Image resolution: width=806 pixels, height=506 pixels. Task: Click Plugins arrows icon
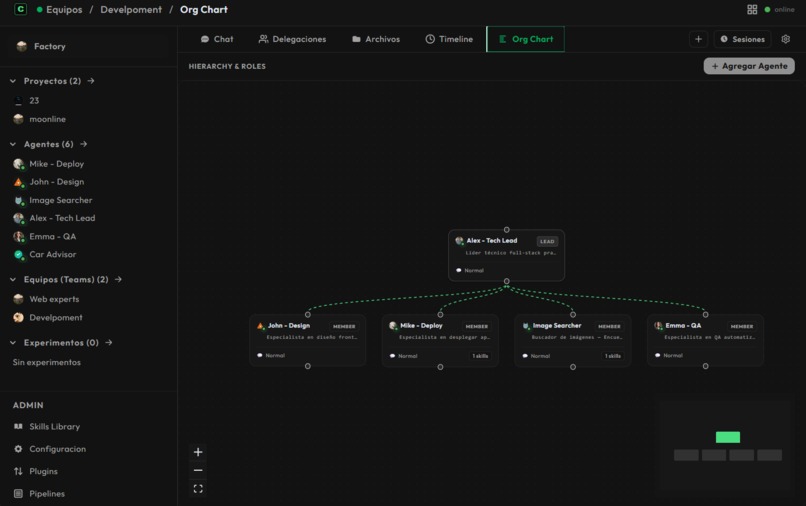(x=19, y=471)
